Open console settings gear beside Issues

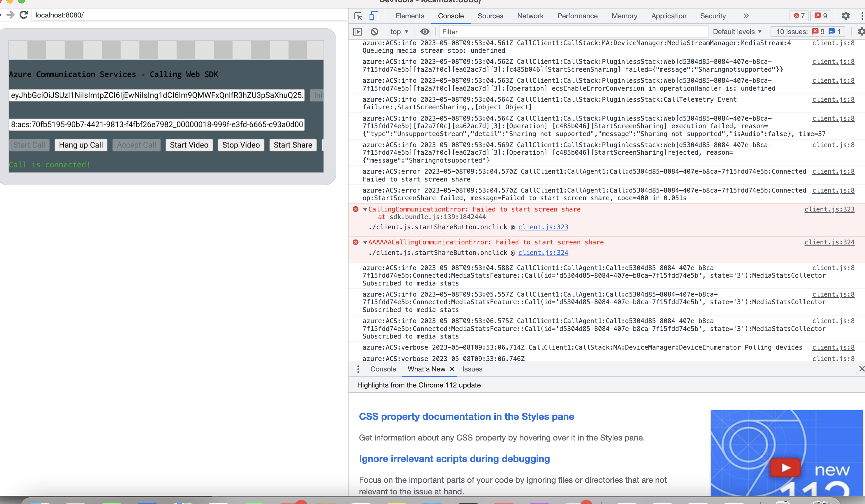pyautogui.click(x=861, y=32)
